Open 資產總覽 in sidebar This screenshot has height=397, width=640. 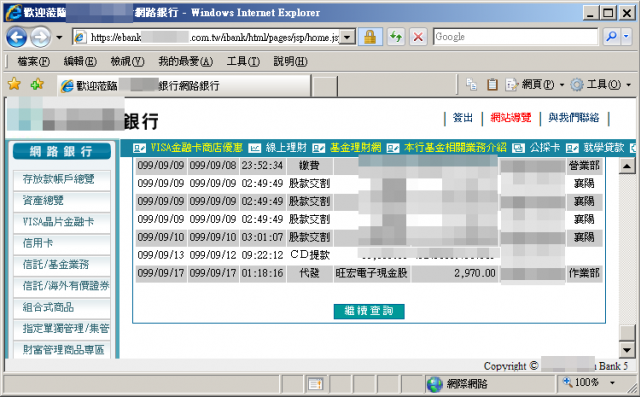pos(62,201)
